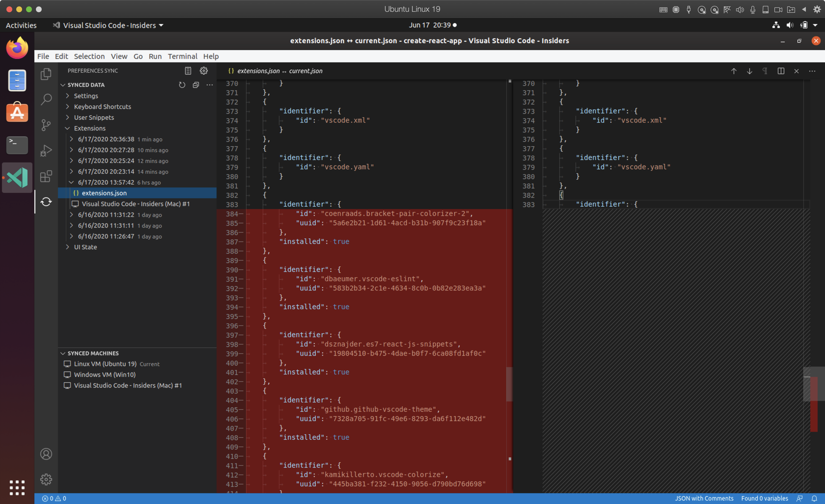Open the Run and Debug view

click(x=46, y=151)
